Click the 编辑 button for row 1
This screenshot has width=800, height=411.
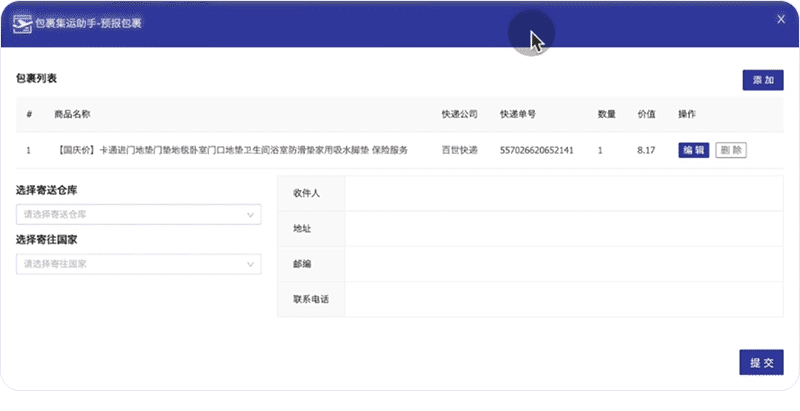click(694, 150)
